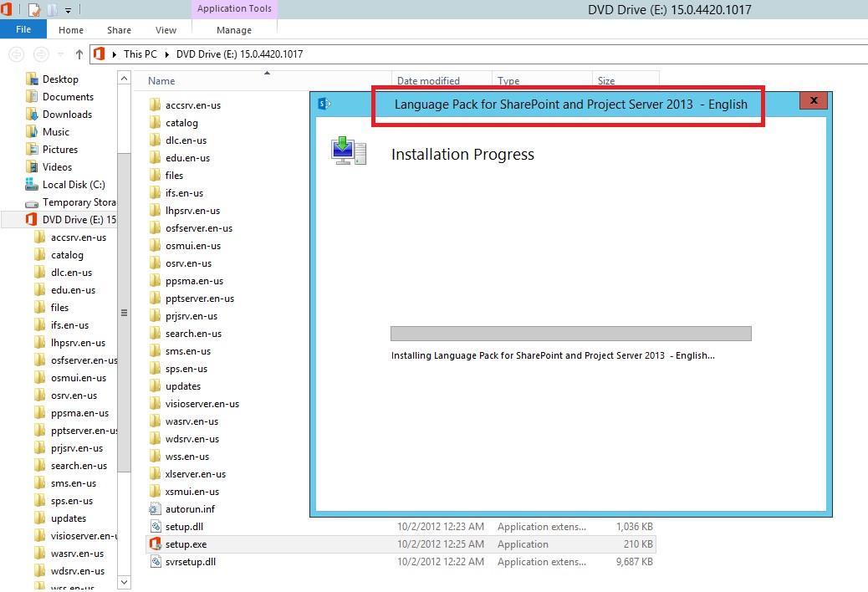
Task: Expand the breadcrumb arrow before This PC
Action: (114, 54)
